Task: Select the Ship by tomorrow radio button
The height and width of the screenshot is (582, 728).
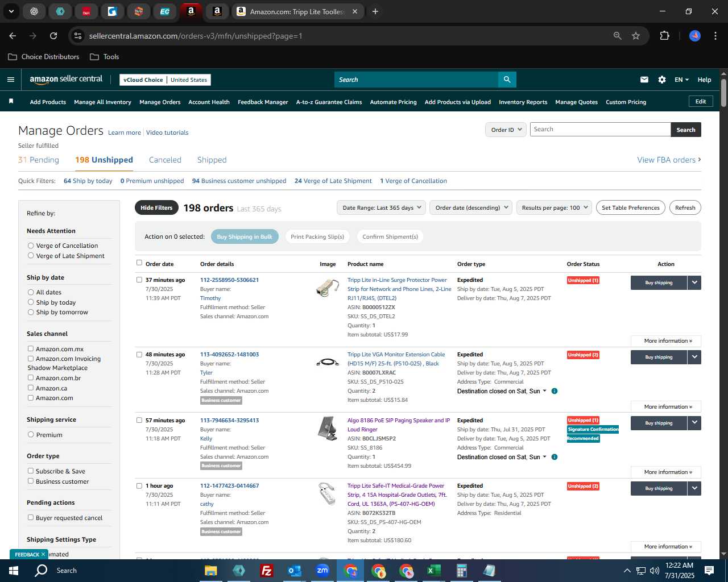Action: pyautogui.click(x=31, y=312)
